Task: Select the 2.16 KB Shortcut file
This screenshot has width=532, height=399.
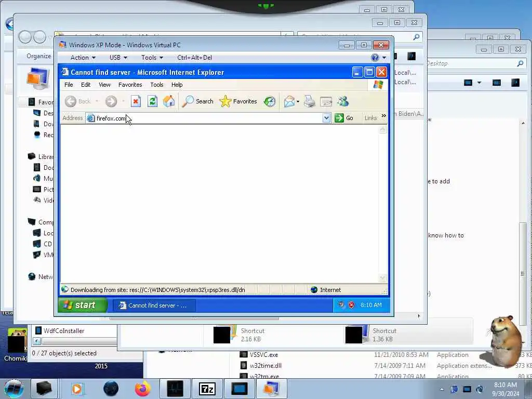Action: tap(239, 335)
